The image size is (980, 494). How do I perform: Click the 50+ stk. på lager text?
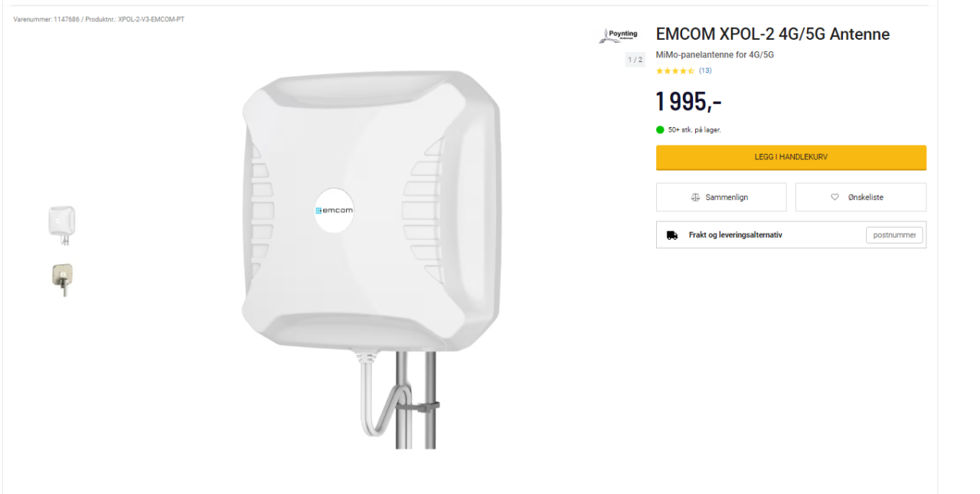point(694,130)
